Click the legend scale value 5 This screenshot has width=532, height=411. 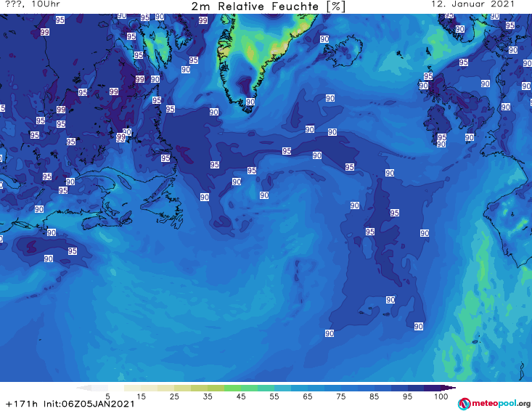[107, 396]
